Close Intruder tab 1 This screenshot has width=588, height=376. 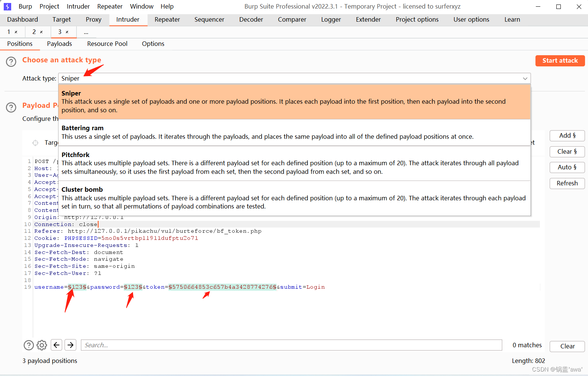pos(16,32)
